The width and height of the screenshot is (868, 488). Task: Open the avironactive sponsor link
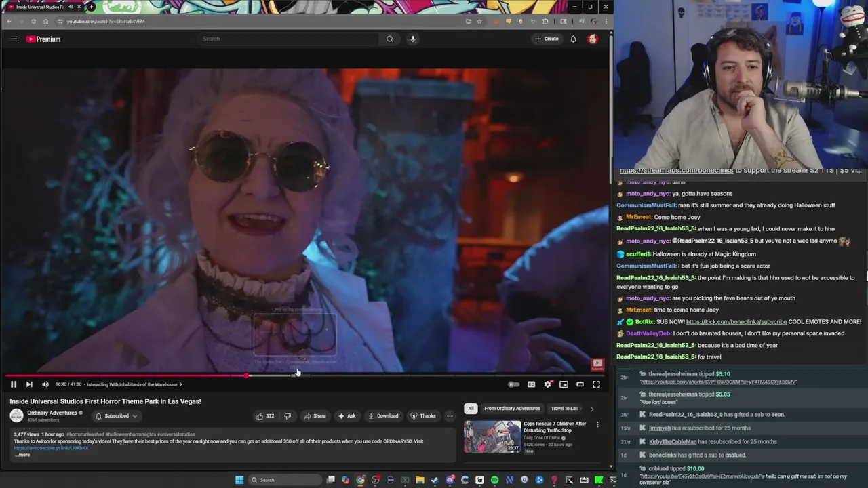pyautogui.click(x=51, y=448)
